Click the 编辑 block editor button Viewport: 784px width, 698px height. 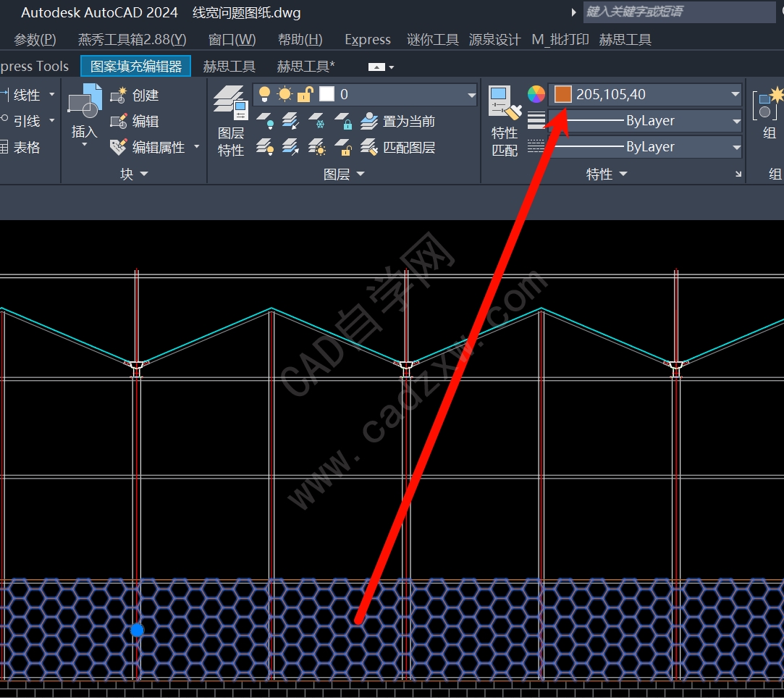tap(134, 121)
